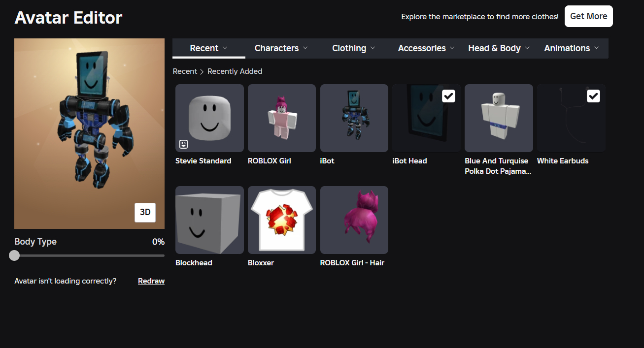Expand the Clothing dropdown chevron
Viewport: 644px width, 348px height.
[373, 48]
